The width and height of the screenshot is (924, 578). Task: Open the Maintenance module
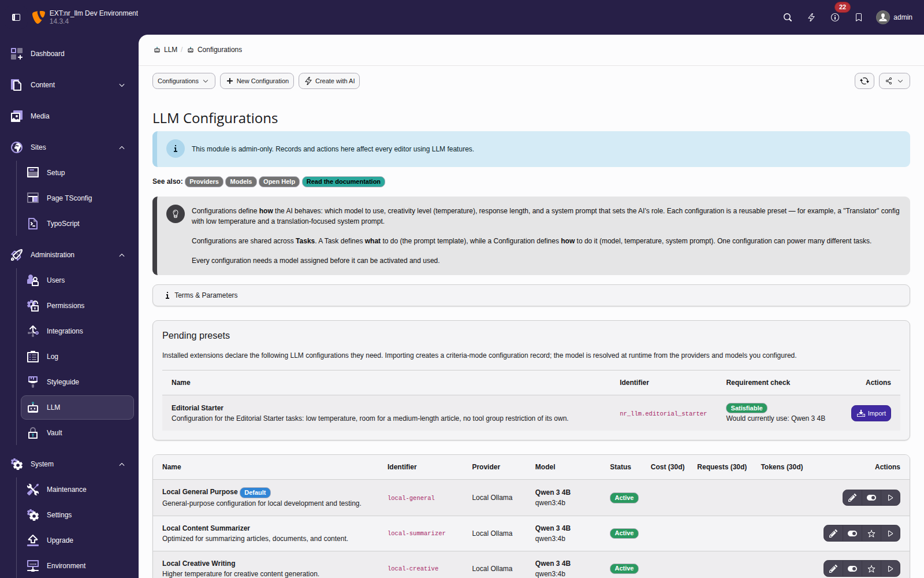pyautogui.click(x=77, y=490)
